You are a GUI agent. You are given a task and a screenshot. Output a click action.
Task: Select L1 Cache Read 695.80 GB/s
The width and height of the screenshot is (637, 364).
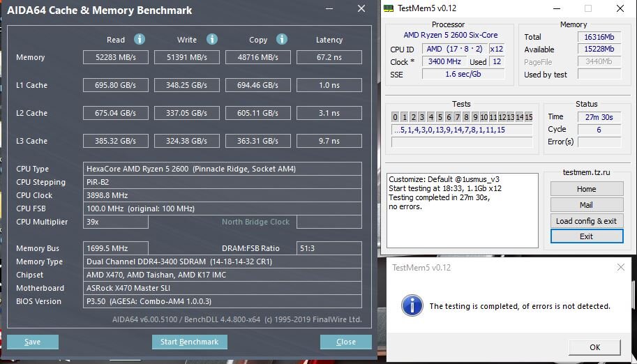[116, 85]
